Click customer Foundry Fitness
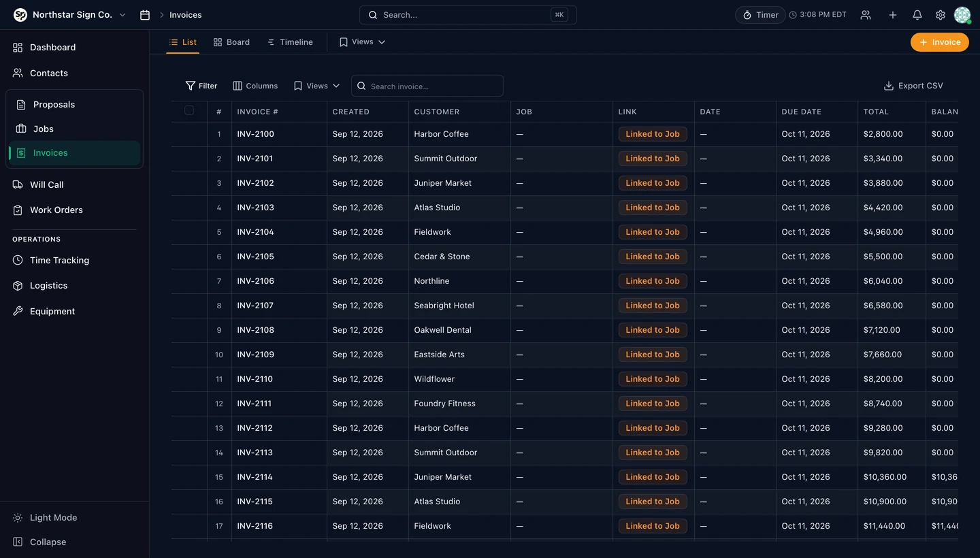The image size is (980, 558). (x=445, y=404)
